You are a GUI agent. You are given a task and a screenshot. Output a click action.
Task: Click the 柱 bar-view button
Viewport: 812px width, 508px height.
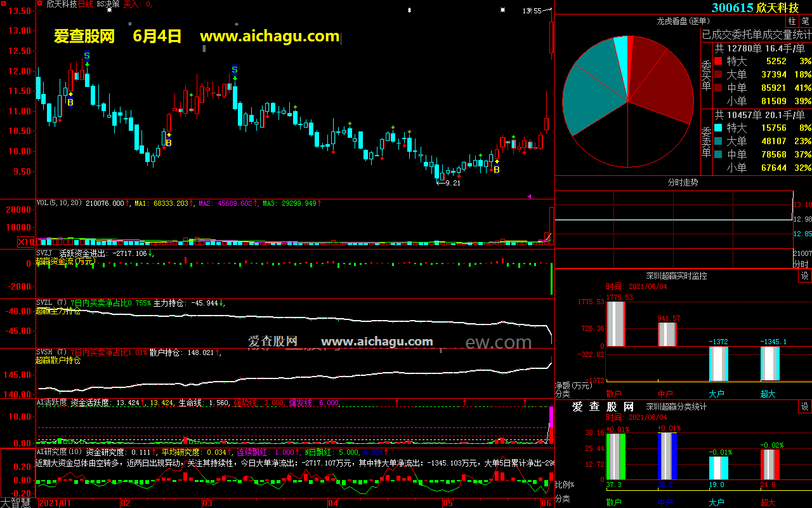click(792, 22)
